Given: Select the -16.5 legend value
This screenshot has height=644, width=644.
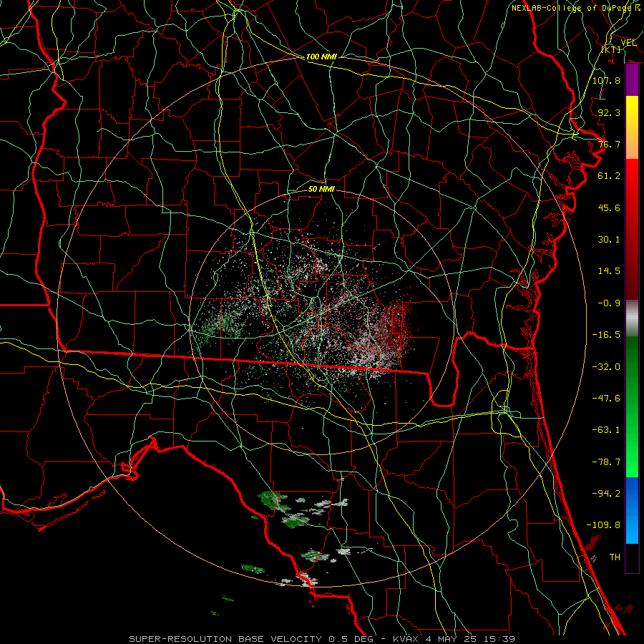Looking at the screenshot, I should pyautogui.click(x=606, y=335).
